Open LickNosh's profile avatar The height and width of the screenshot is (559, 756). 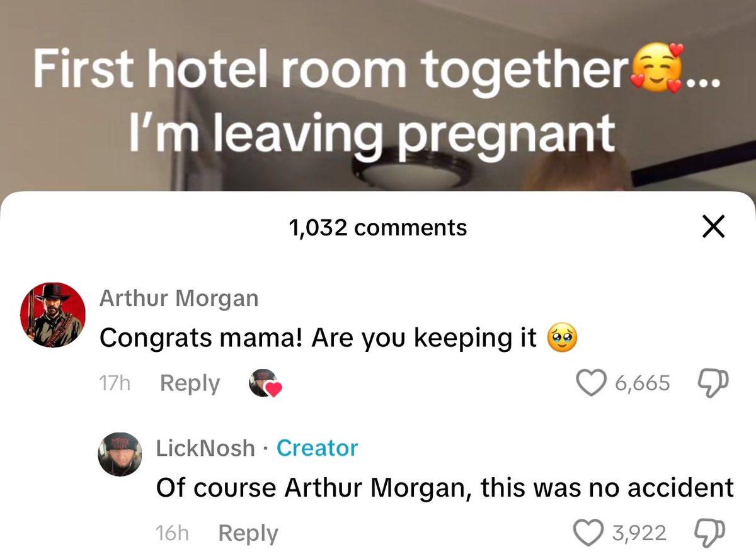coord(120,455)
